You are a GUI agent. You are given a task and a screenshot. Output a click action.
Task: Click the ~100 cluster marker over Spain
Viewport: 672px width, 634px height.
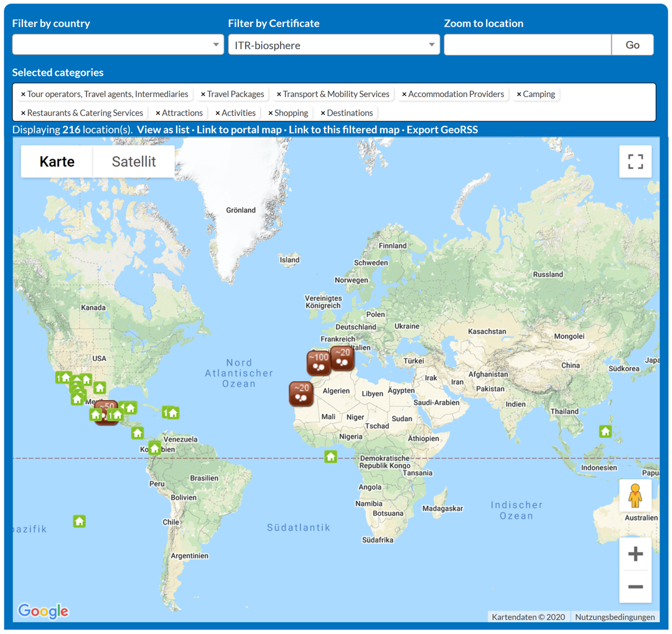(x=318, y=362)
